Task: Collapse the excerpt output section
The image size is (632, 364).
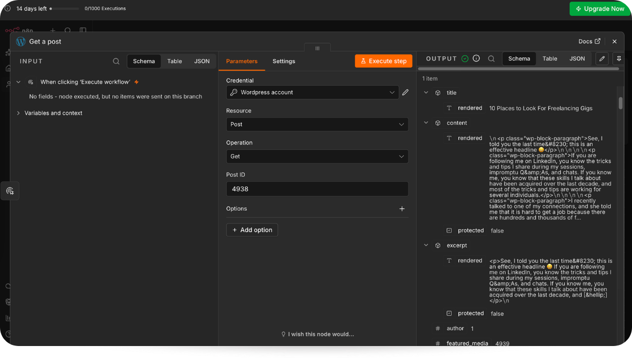Action: pyautogui.click(x=426, y=245)
